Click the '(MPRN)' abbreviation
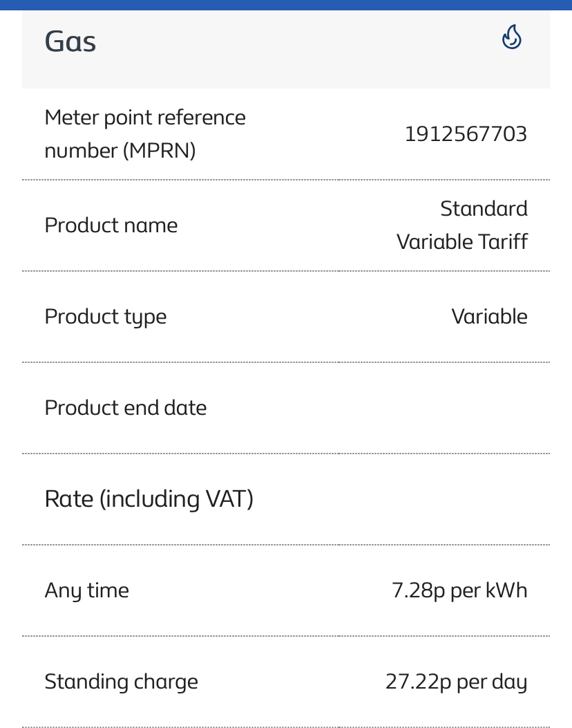572x728 pixels. pos(160,151)
